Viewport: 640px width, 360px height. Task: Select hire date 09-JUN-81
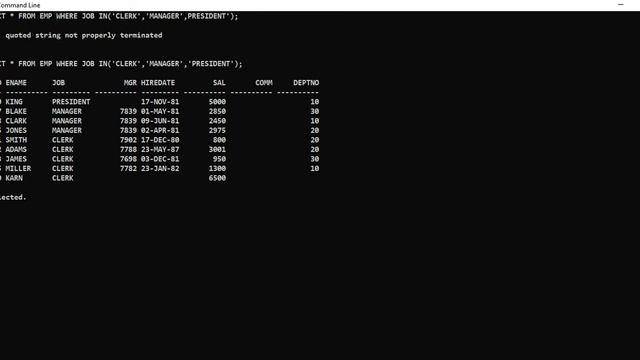point(160,121)
